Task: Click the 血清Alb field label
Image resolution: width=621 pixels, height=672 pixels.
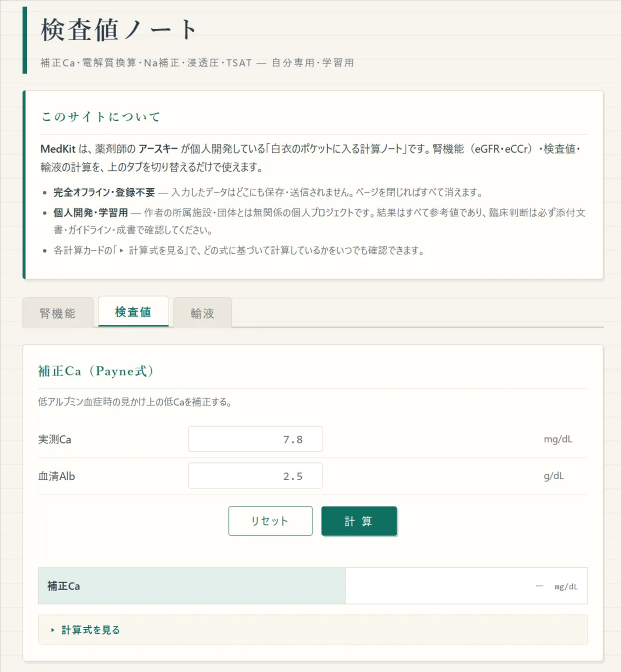Action: click(x=57, y=476)
